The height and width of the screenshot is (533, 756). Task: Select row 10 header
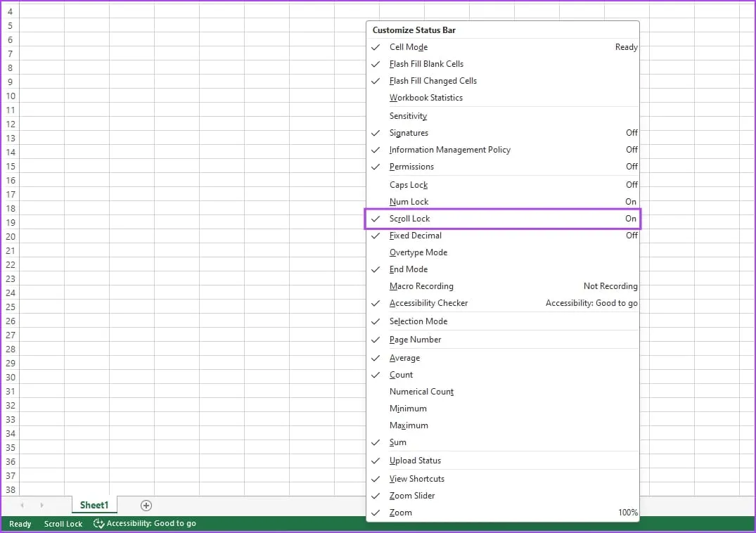point(10,96)
